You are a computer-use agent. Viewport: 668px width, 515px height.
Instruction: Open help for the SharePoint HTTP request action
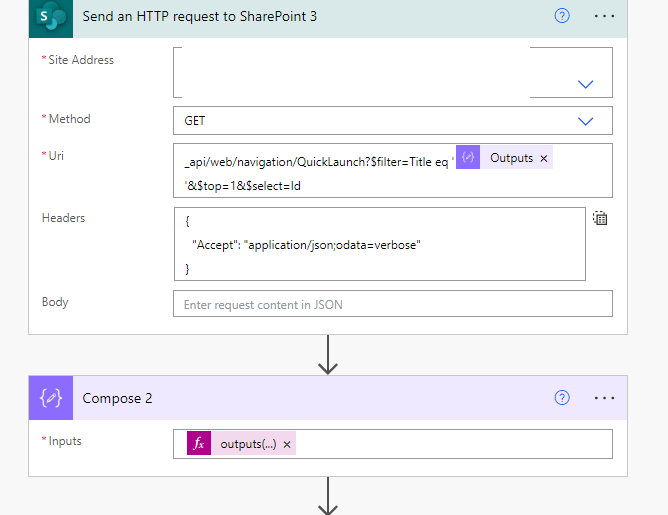[562, 17]
